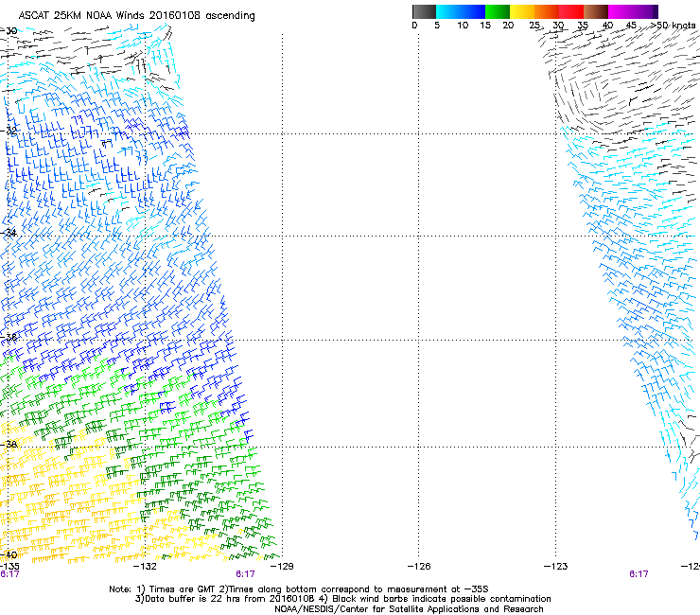The image size is (700, 615).
Task: Click the red 30-35 knots legend segment
Action: click(571, 11)
